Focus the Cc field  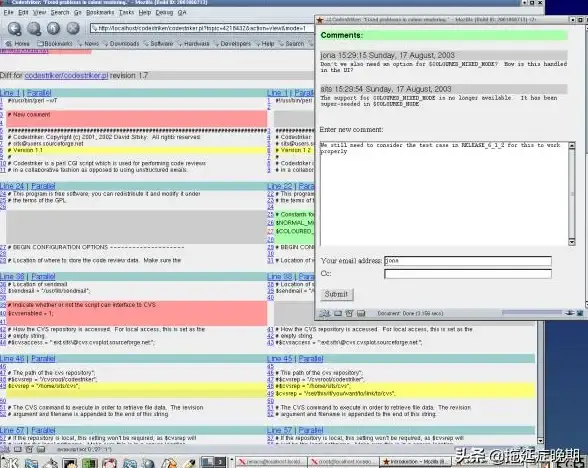[468, 274]
